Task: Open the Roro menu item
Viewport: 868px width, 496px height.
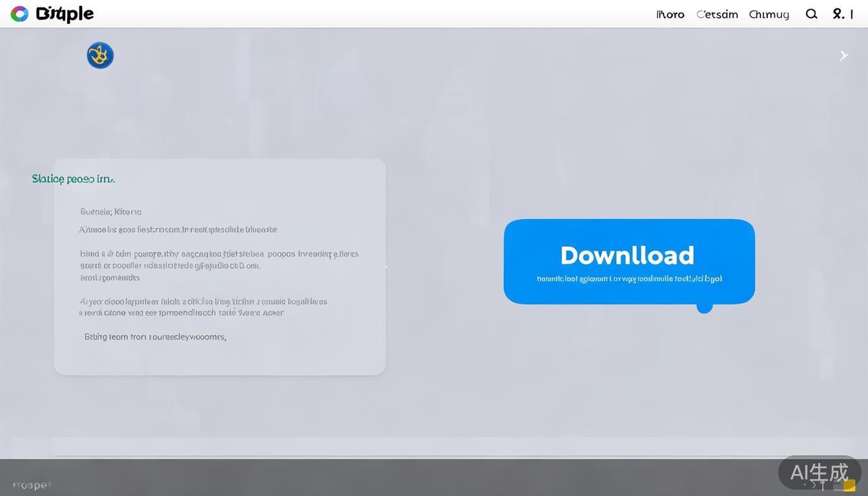Action: point(670,14)
